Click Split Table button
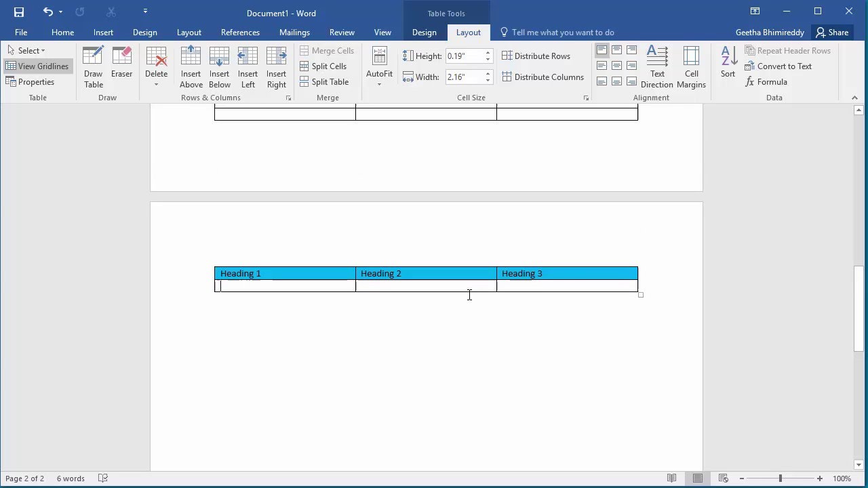 [324, 82]
